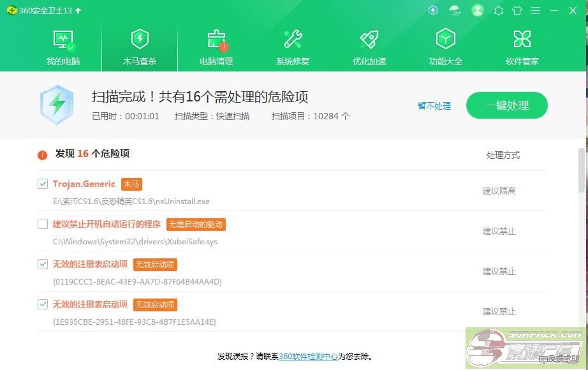
Task: Uncheck the checkbox for the {1E935CBE-2951…} entry
Action: 43,304
